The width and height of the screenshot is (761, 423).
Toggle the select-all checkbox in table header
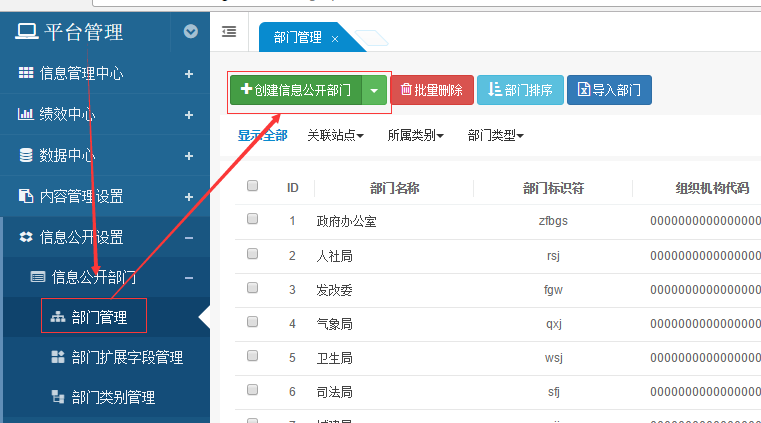(x=252, y=185)
